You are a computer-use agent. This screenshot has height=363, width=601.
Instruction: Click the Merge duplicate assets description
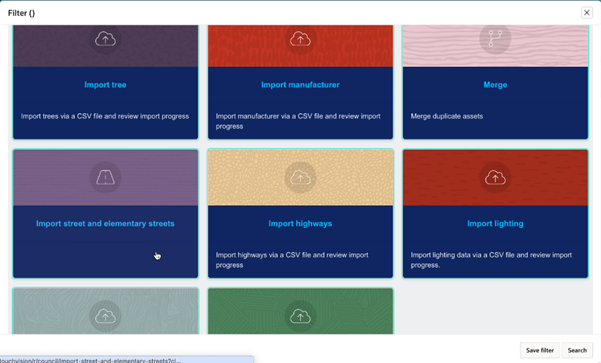pos(447,116)
